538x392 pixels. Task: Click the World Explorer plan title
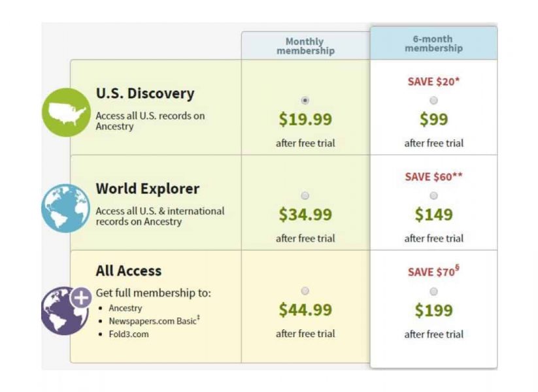(148, 189)
